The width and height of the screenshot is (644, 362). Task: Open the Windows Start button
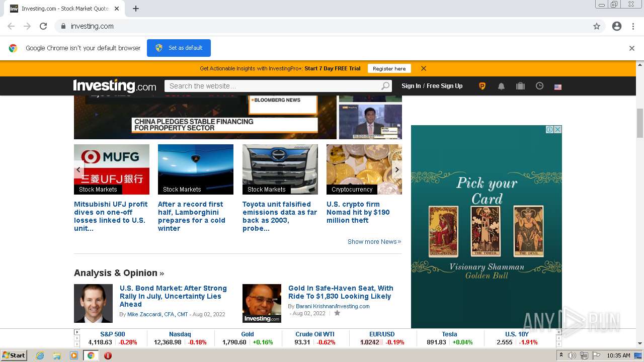coord(14,355)
